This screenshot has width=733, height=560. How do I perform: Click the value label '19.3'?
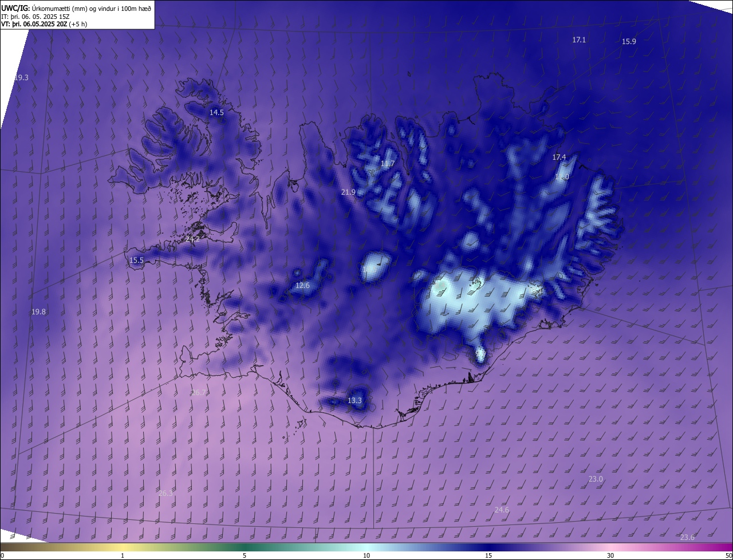[x=21, y=77]
